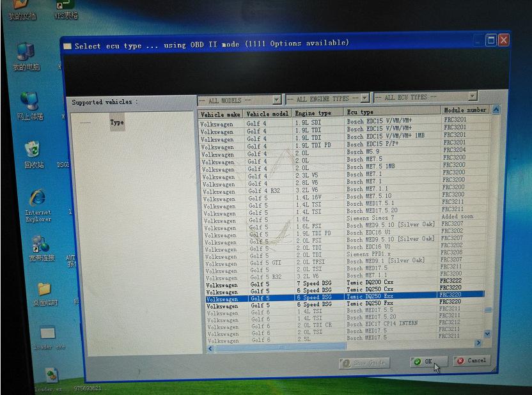Open the yellow folder desktop icon
Image resolution: width=532 pixels, height=395 pixels.
click(44, 291)
